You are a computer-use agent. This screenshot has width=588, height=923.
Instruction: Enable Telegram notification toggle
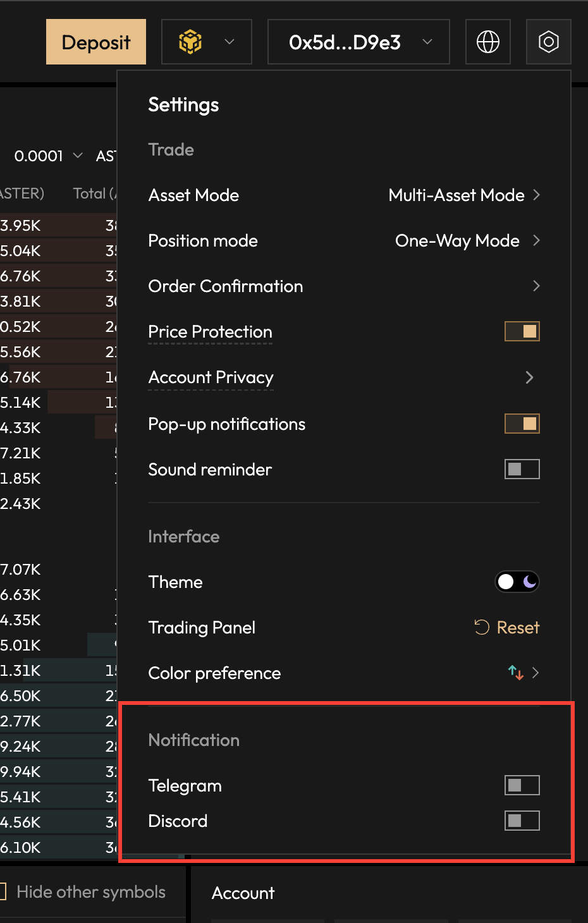click(522, 785)
